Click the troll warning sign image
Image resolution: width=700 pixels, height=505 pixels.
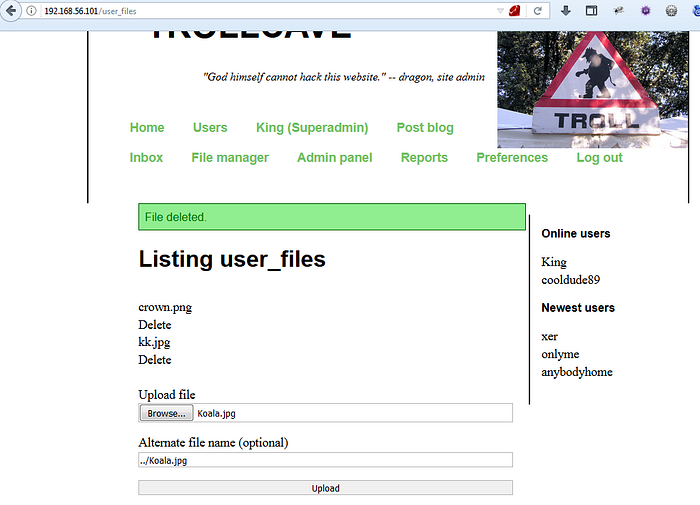coord(592,90)
